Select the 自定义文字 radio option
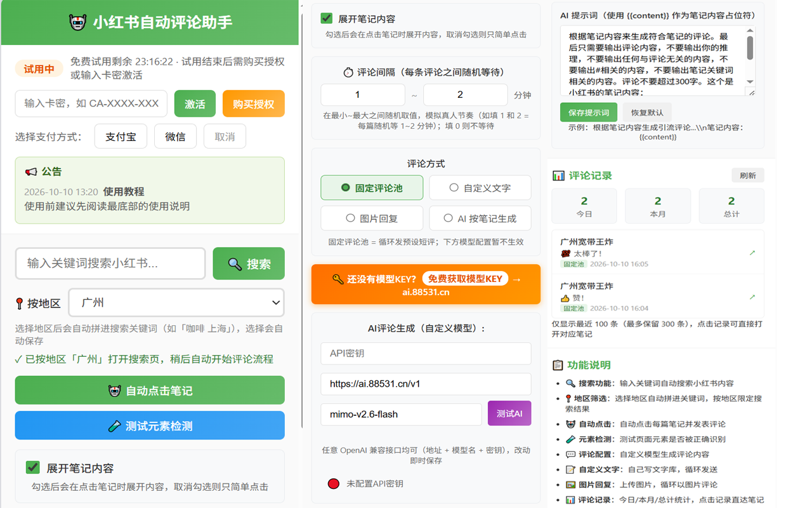Viewport: 812px width, 508px height. coord(480,187)
